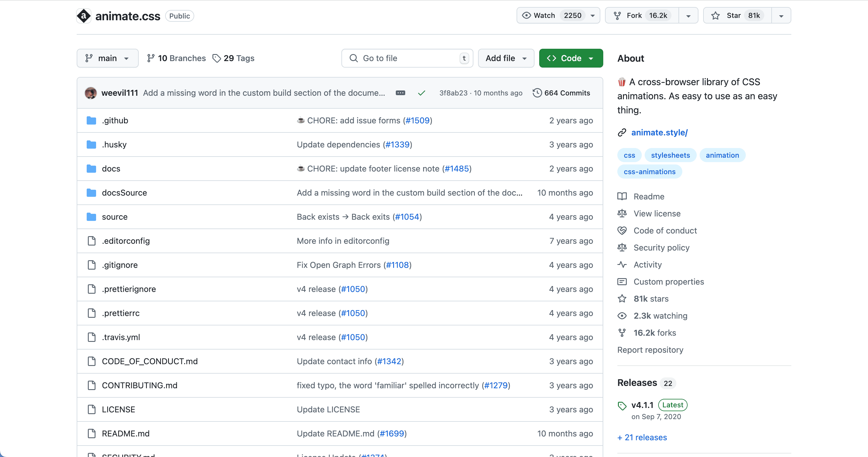Click the Security policy scales icon
The image size is (868, 457).
tap(622, 248)
